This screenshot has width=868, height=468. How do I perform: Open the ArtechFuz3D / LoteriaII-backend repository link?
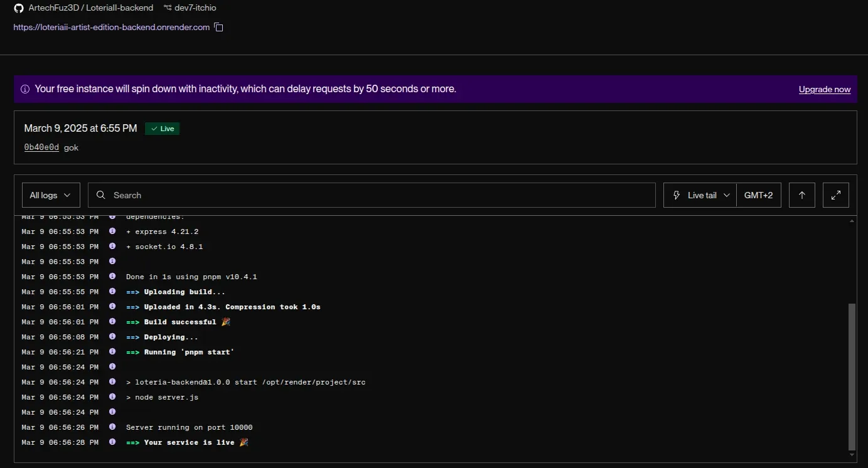90,8
